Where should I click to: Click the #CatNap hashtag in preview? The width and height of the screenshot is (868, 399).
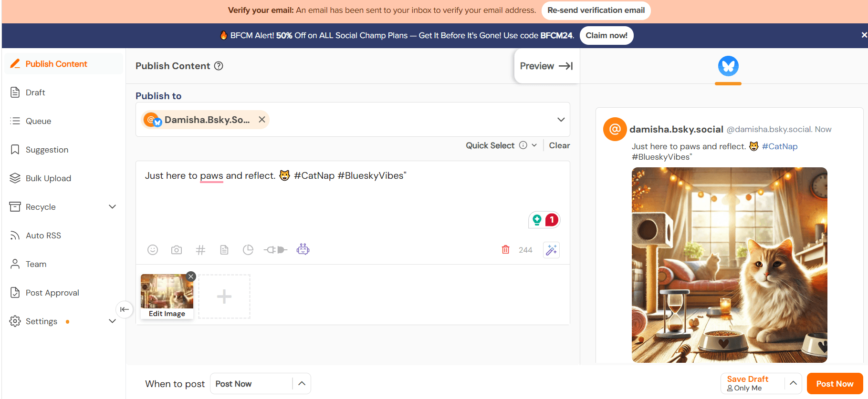[780, 146]
